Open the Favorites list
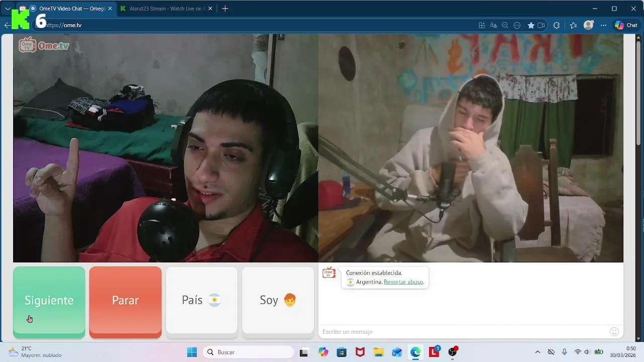 574,25
